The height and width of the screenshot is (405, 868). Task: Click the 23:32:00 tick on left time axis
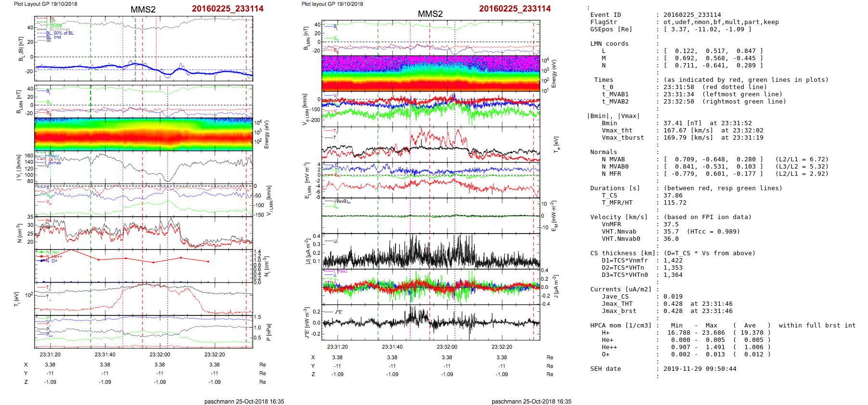pyautogui.click(x=160, y=354)
